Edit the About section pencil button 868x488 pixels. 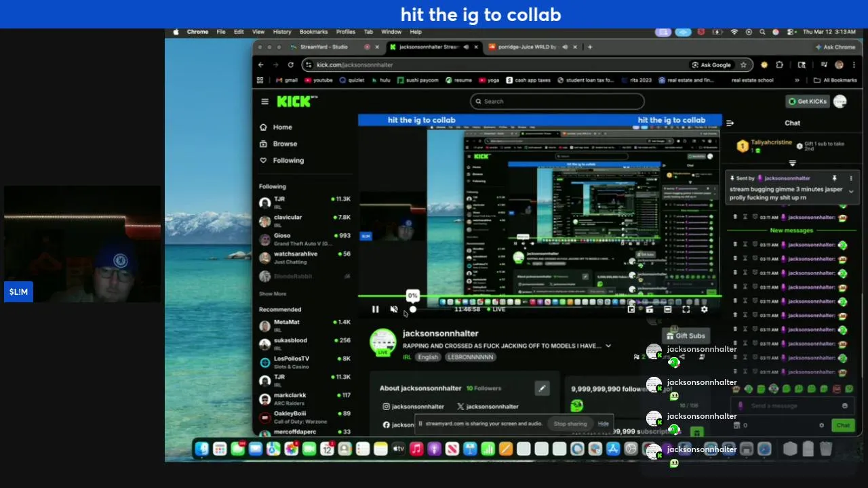[542, 388]
